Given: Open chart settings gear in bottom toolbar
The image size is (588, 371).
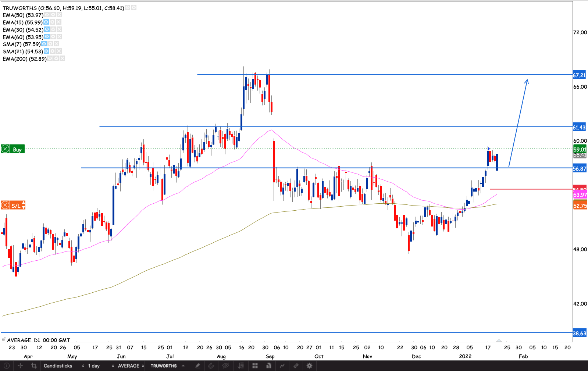Looking at the screenshot, I should pyautogui.click(x=309, y=366).
